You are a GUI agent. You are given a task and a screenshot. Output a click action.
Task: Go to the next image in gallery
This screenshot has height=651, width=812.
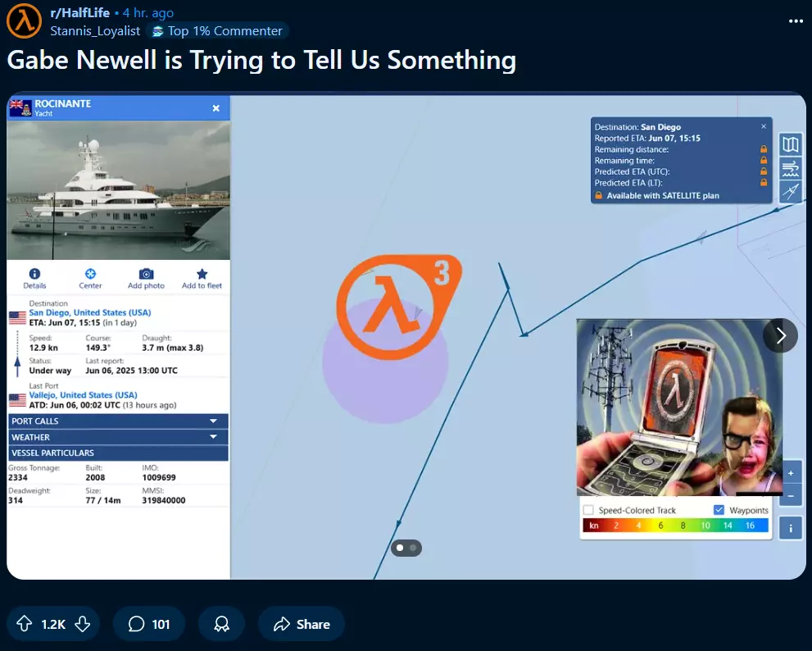pos(780,335)
